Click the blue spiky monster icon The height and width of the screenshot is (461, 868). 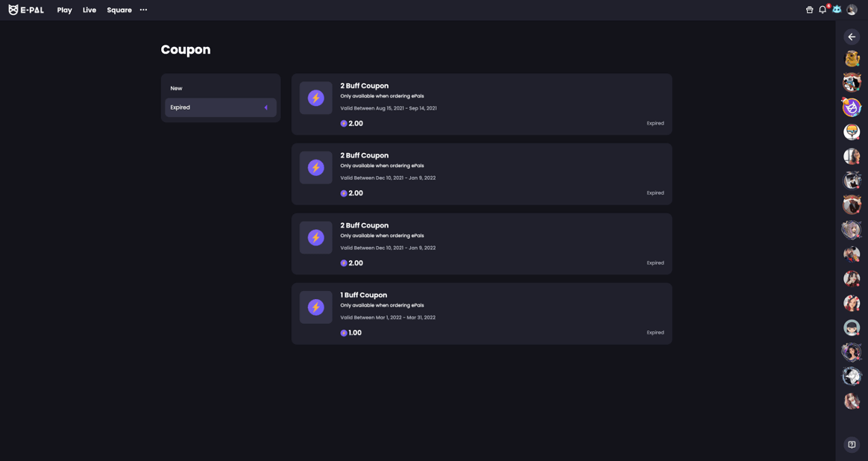pos(837,10)
